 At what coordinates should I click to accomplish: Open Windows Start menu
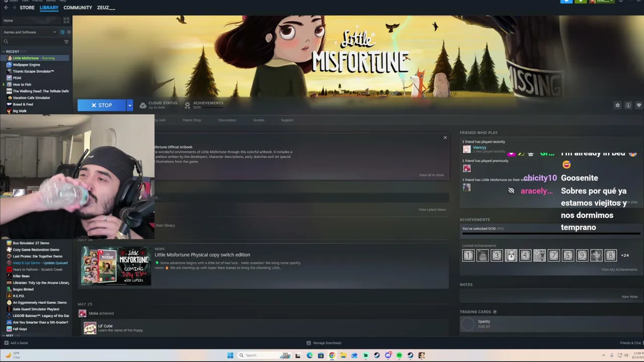pyautogui.click(x=230, y=355)
